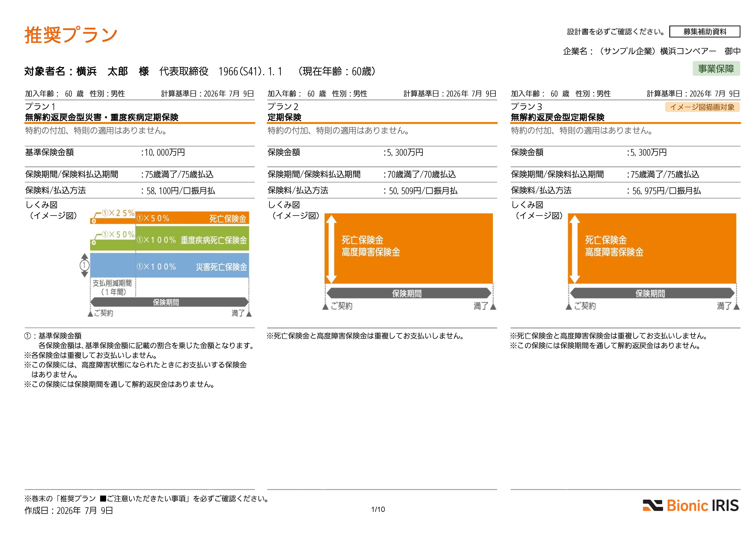Click the Plan 2 note about 死亡保険金と高度障害保険金
The image size is (756, 534).
click(366, 336)
